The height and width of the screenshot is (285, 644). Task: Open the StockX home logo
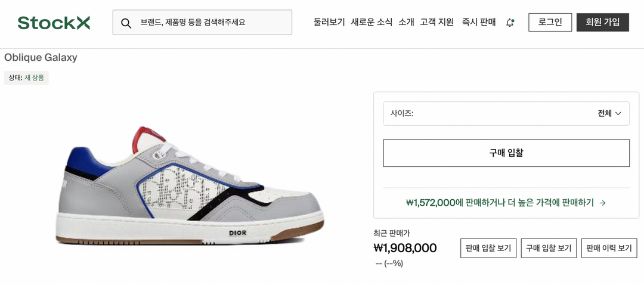click(54, 23)
